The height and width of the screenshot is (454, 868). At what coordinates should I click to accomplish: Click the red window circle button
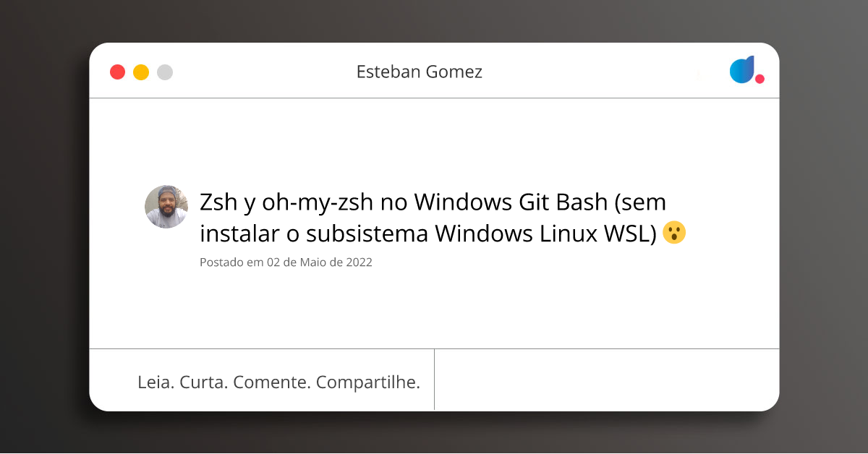click(x=117, y=72)
